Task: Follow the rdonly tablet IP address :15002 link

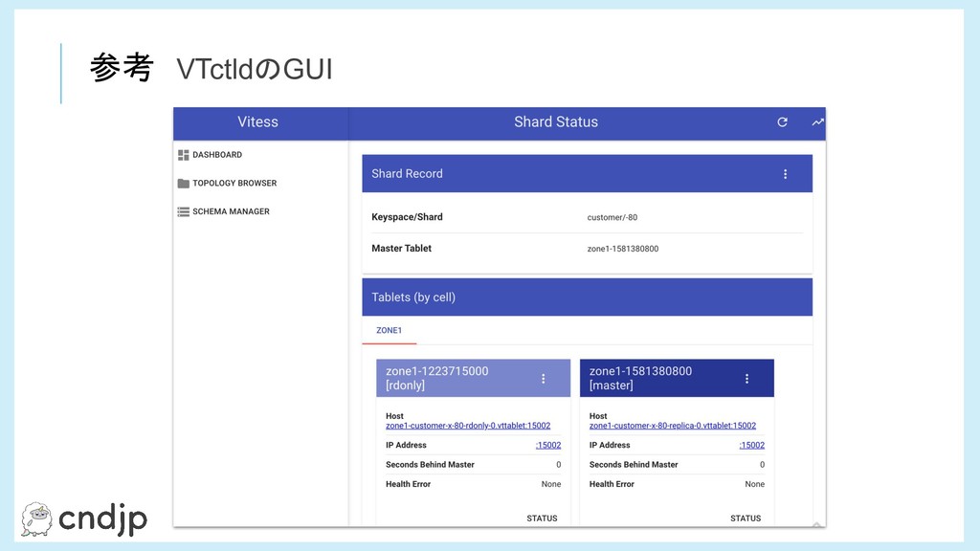Action: coord(548,446)
